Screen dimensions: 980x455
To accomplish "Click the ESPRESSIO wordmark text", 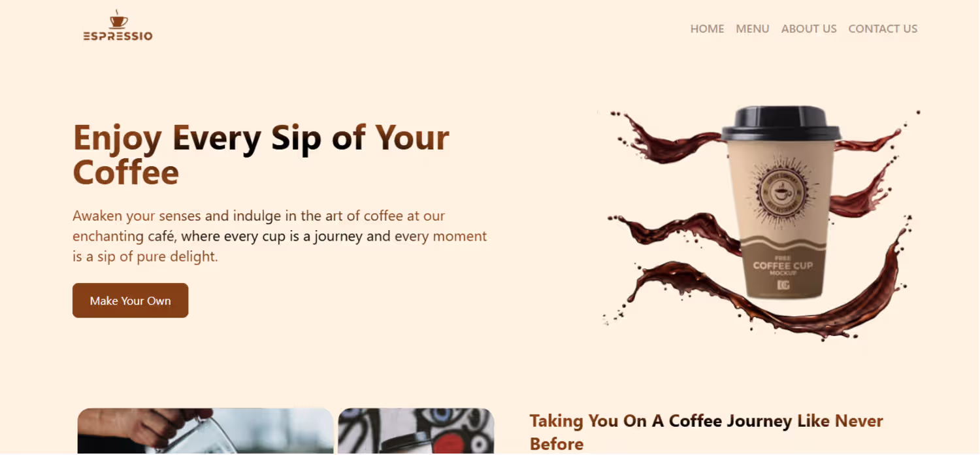I will click(118, 36).
